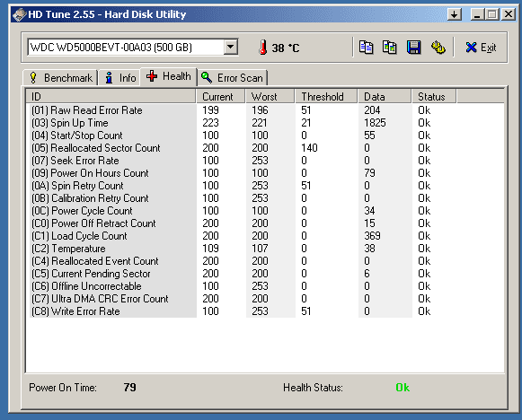Click the HD Tune title bar icon

(19, 14)
